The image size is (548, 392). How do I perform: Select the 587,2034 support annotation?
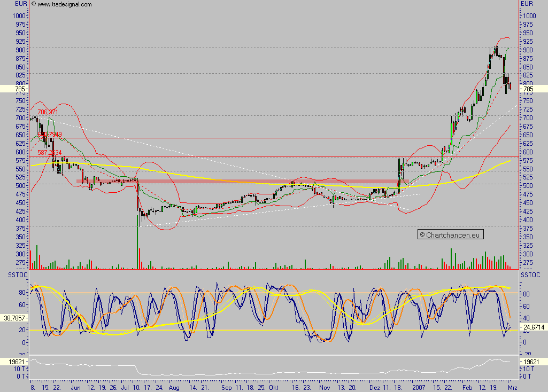[x=48, y=153]
